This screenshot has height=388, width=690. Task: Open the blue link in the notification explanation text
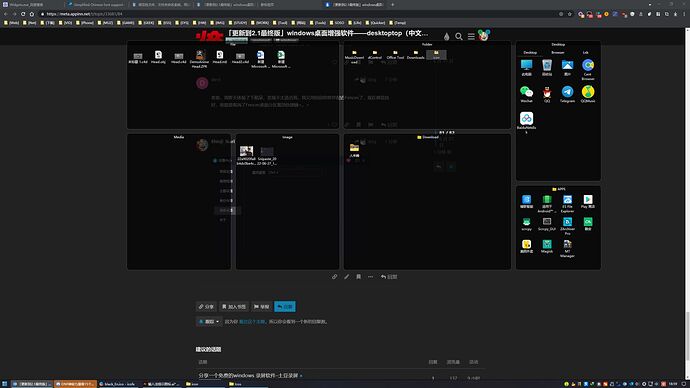tap(252, 322)
